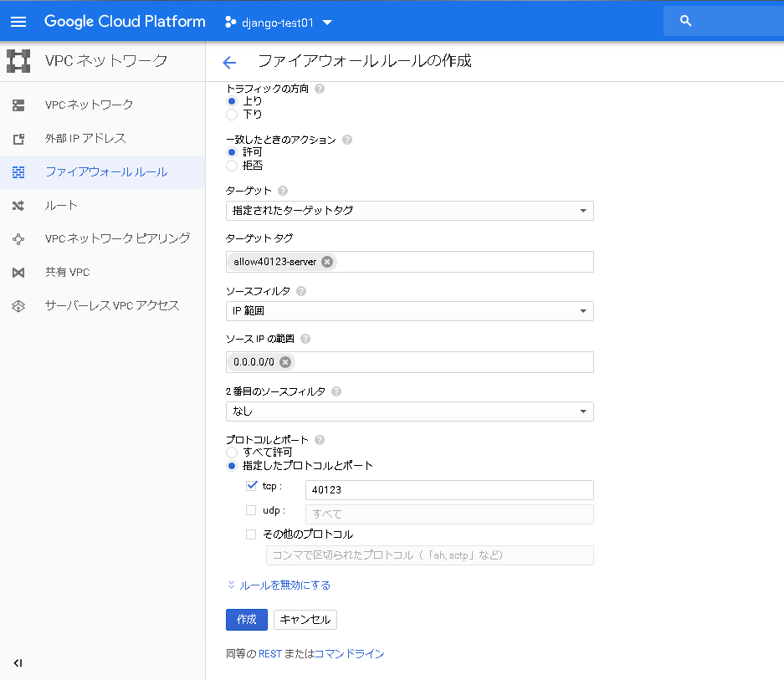Screen dimensions: 784x680
Task: Click the VPC ネットワーク product icon
Action: [x=18, y=61]
